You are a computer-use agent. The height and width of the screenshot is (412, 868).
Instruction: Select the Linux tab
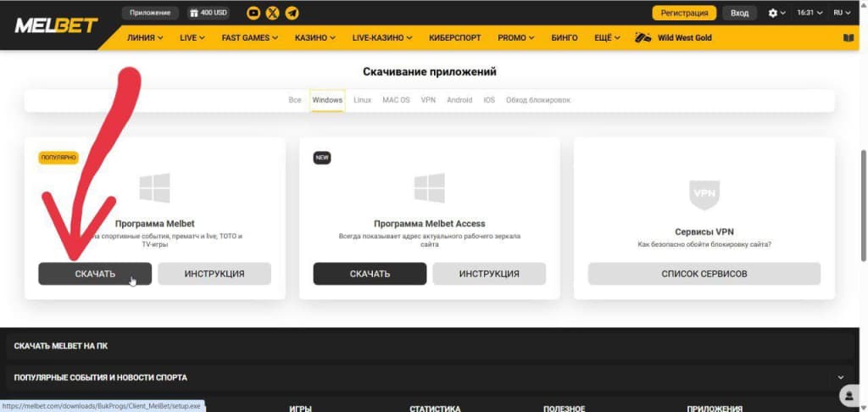(x=362, y=100)
